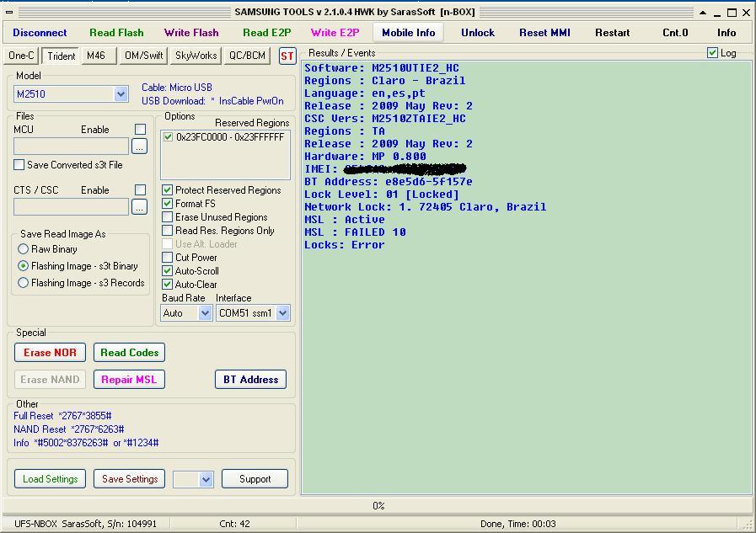Click the 'Network Lock: 1. 72405 Claro, Brazil' line

[x=426, y=207]
